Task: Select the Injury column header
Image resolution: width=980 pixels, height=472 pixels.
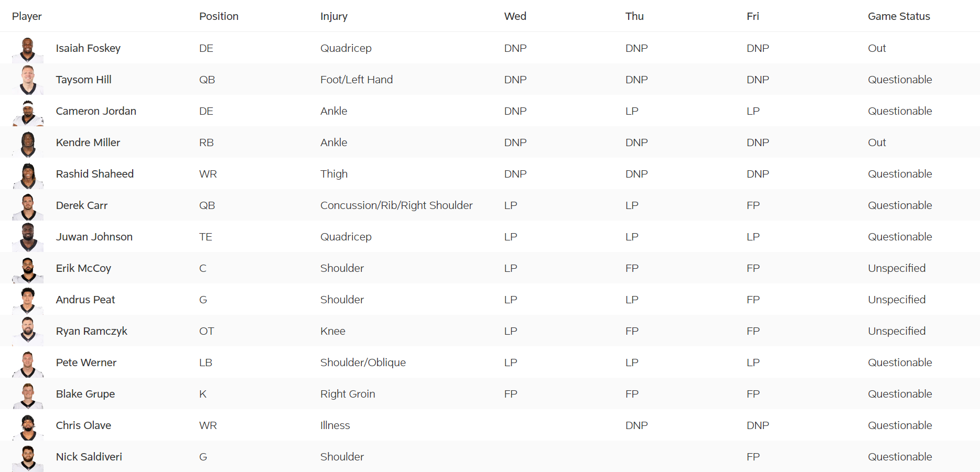Action: point(334,16)
